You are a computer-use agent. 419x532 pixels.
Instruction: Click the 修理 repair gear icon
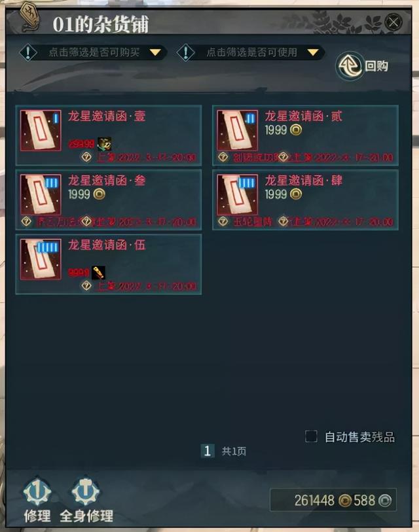(x=37, y=491)
